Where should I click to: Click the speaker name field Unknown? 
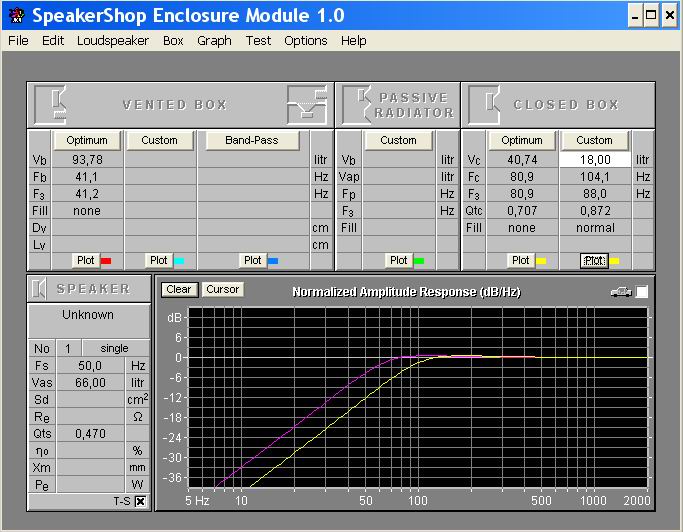tap(88, 320)
